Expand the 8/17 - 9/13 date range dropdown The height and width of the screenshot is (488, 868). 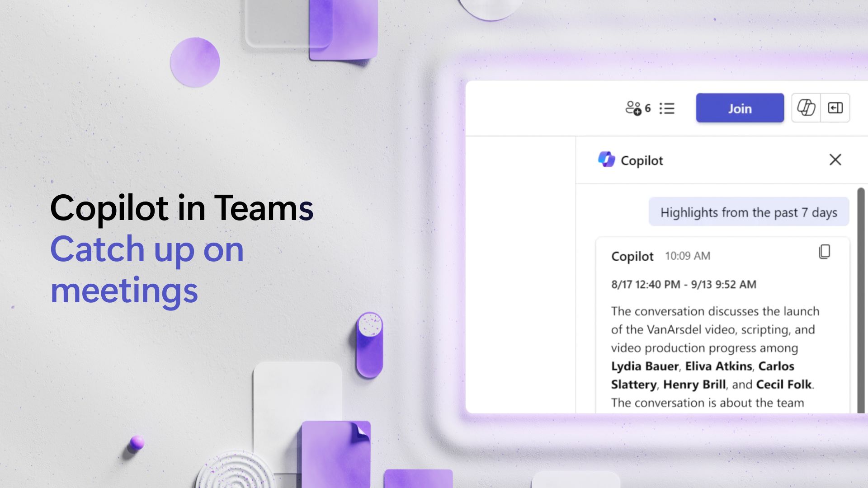684,284
